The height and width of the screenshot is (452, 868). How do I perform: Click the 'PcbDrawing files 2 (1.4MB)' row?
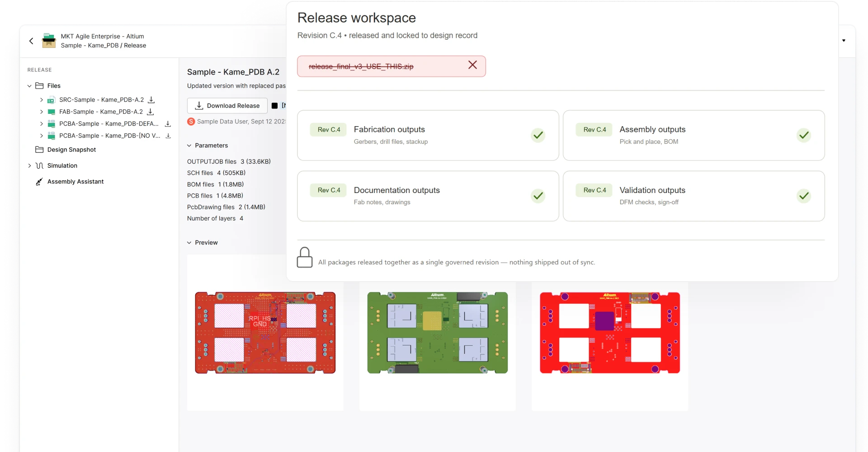click(x=226, y=207)
